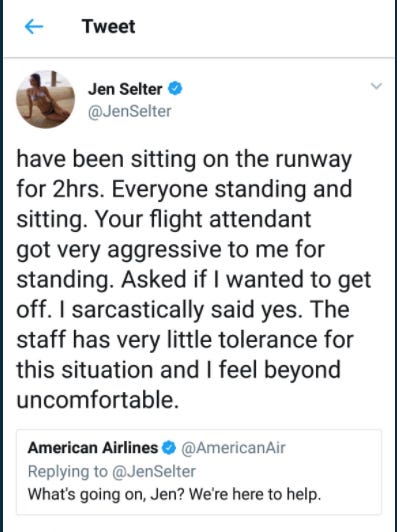Click the 'Your flight attendant' text line
397x532 pixels.
[x=203, y=219]
